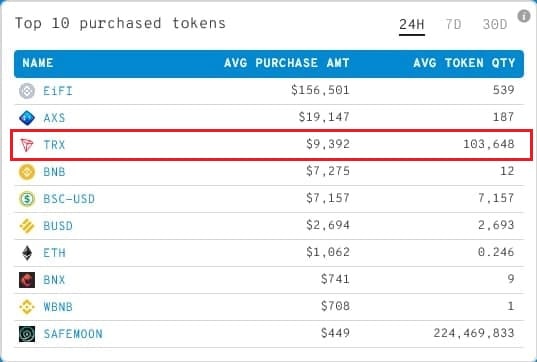Viewport: 537px width, 362px height.
Task: Click the ETH diamond icon
Action: (27, 253)
